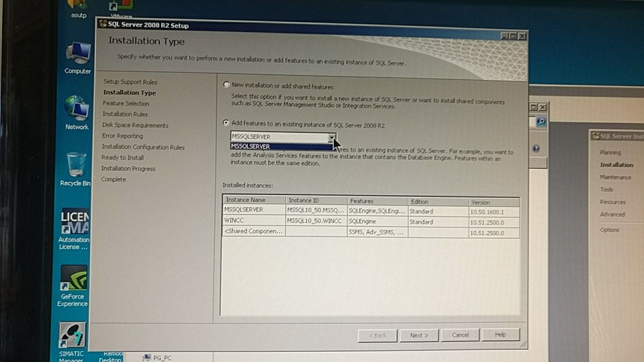The height and width of the screenshot is (362, 644).
Task: Select Shared Components row cell
Action: [254, 231]
